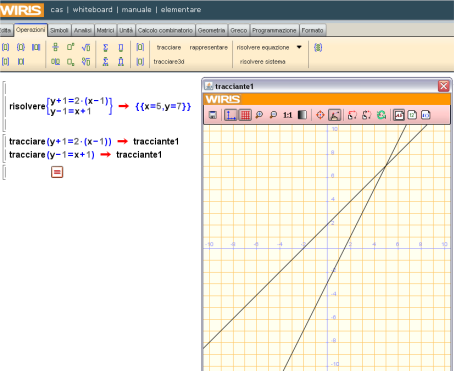The height and width of the screenshot is (371, 454).
Task: Close the tracciante1 window
Action: coord(444,86)
